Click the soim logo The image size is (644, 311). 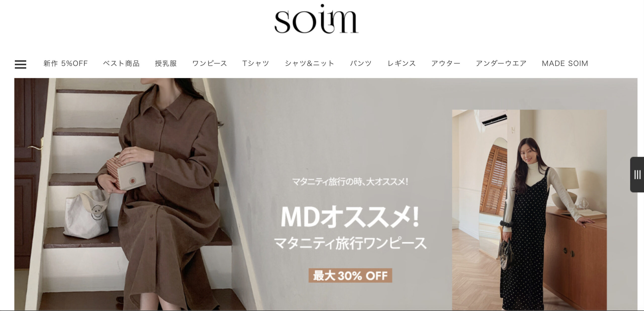pos(316,19)
